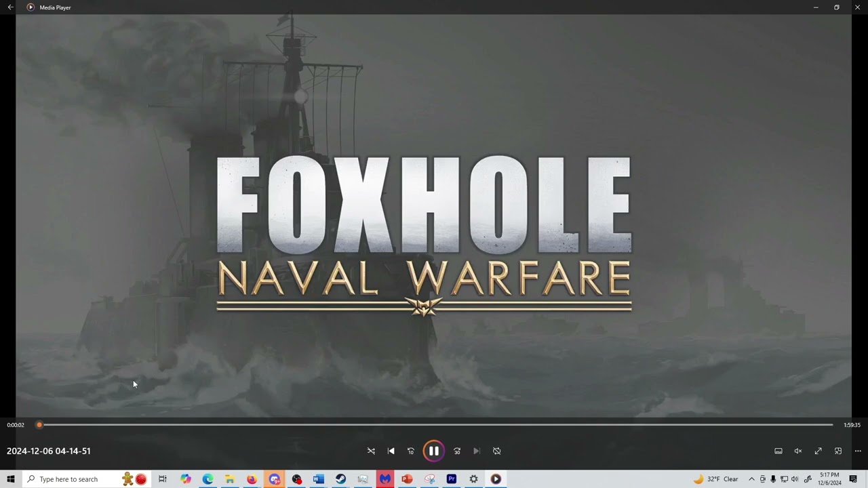
Task: Skip back 10 seconds
Action: 410,451
